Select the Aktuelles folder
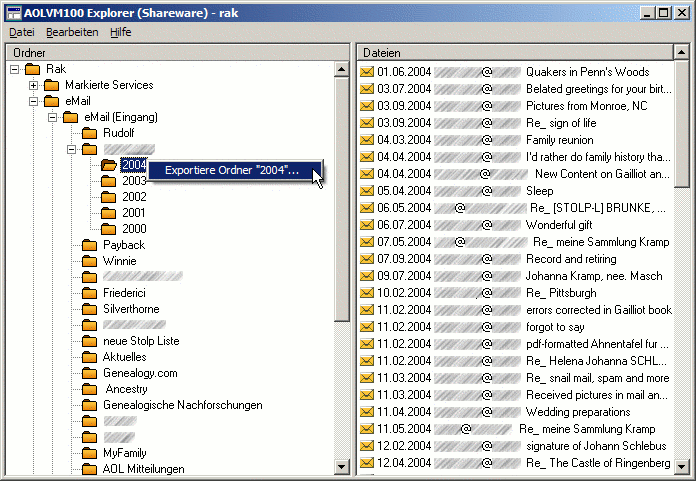 tap(124, 357)
